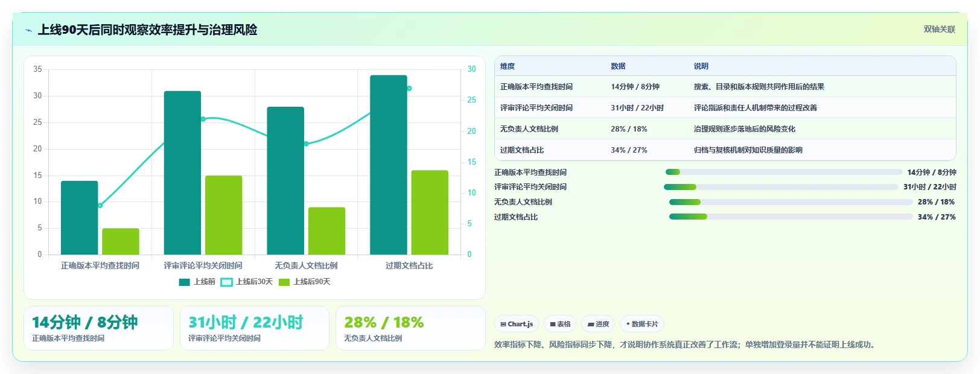Click table row label 正确版本平均查找时间

coord(536,87)
